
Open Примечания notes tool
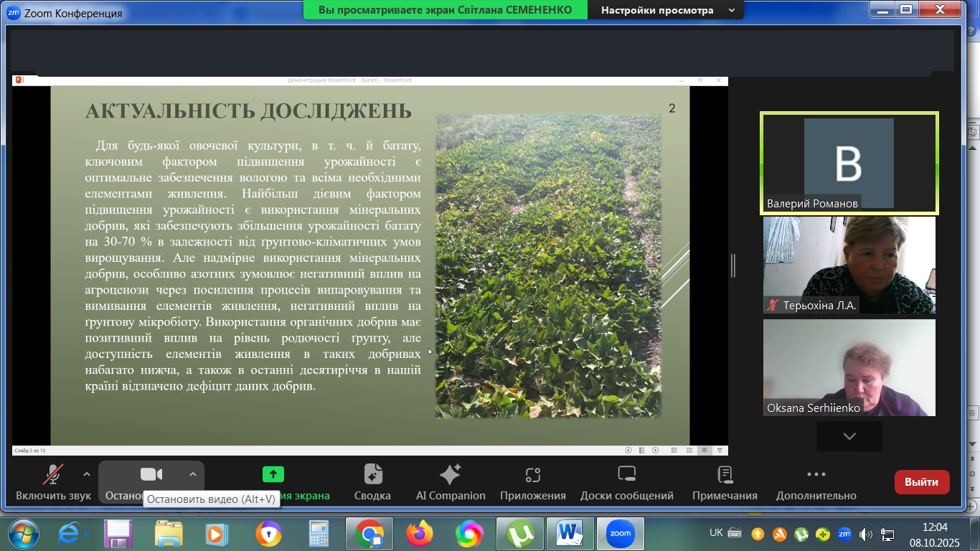coord(725,481)
